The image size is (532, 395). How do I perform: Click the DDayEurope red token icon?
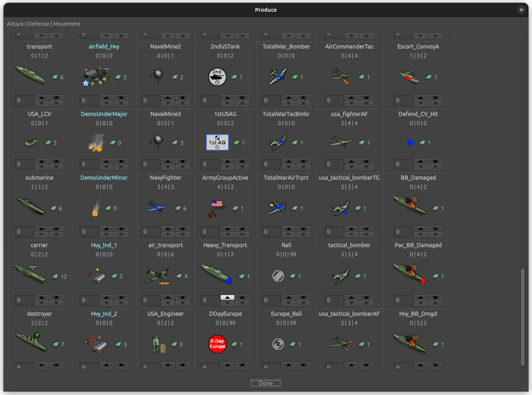click(x=217, y=344)
